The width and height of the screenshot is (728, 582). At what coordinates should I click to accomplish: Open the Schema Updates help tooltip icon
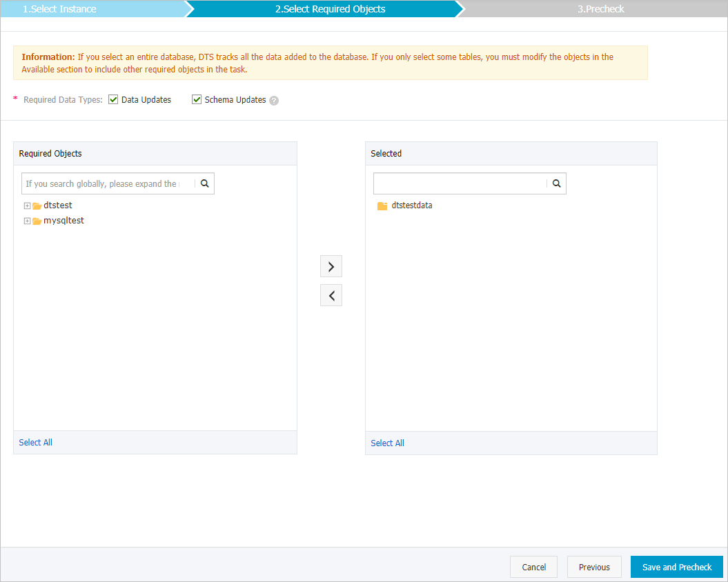[x=274, y=100]
